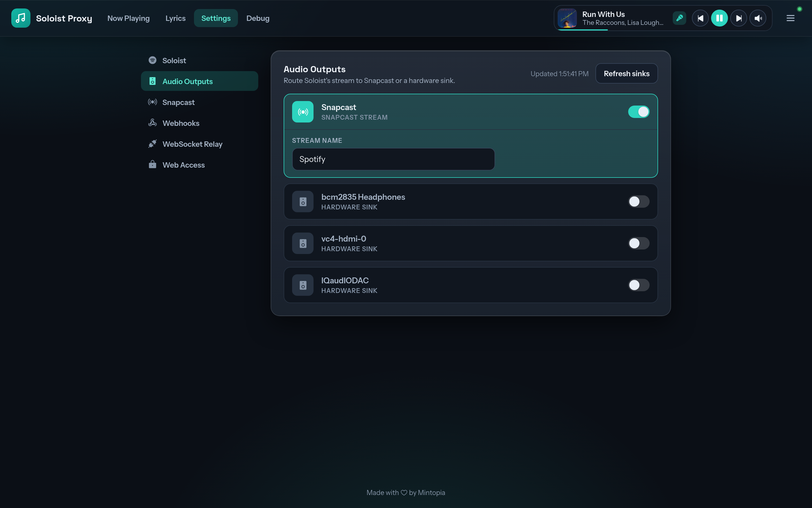Switch to the Now Playing tab
Image resolution: width=812 pixels, height=508 pixels.
pos(129,18)
